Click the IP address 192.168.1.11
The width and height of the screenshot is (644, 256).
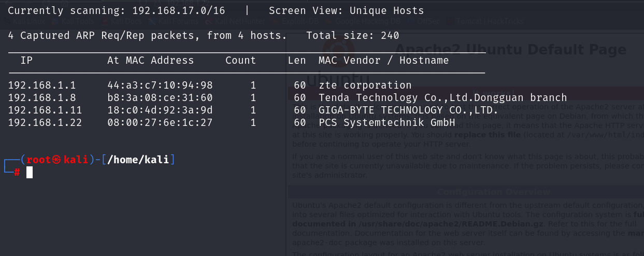(x=45, y=110)
